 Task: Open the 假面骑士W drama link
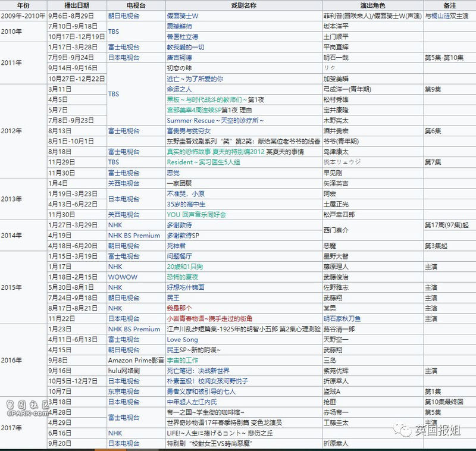point(183,16)
